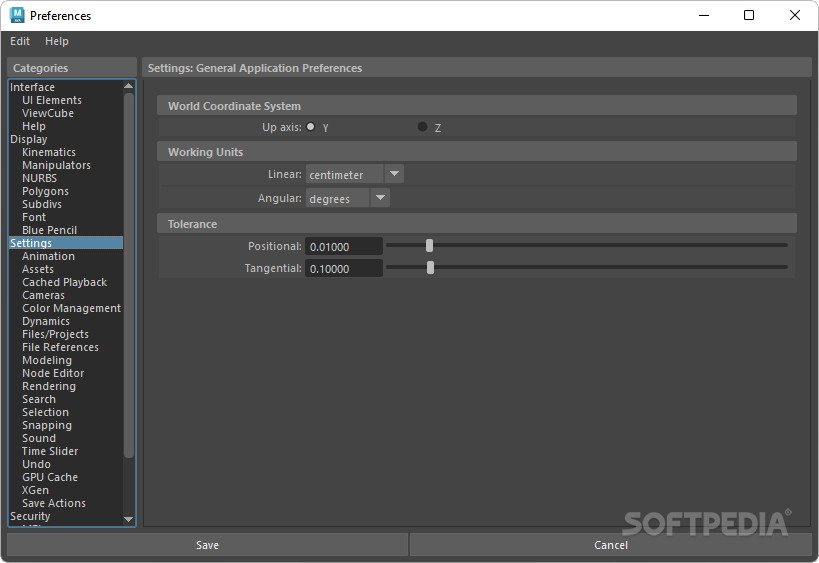Select the Font category
819x563 pixels.
tap(34, 217)
